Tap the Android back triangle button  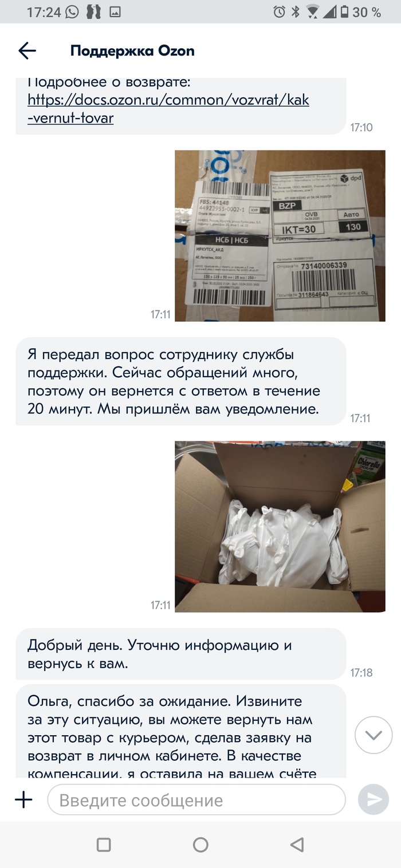point(297,845)
